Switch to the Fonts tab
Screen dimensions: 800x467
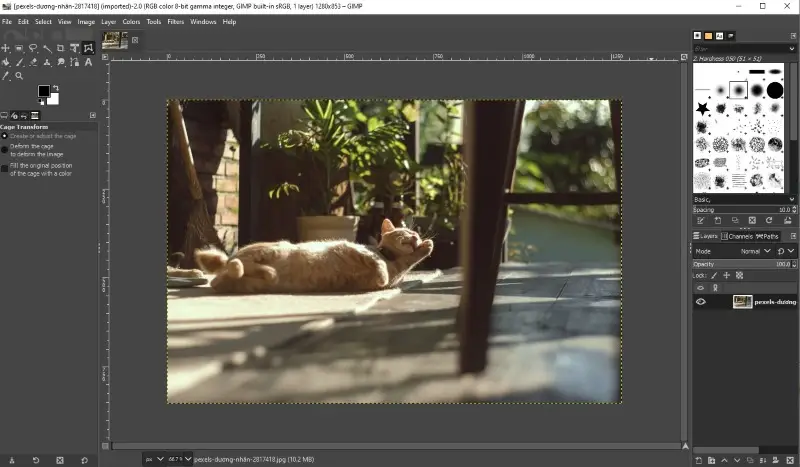[719, 36]
